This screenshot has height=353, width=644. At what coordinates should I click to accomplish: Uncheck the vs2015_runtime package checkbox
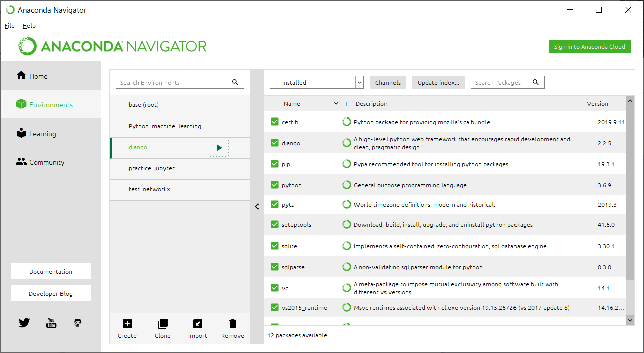274,307
